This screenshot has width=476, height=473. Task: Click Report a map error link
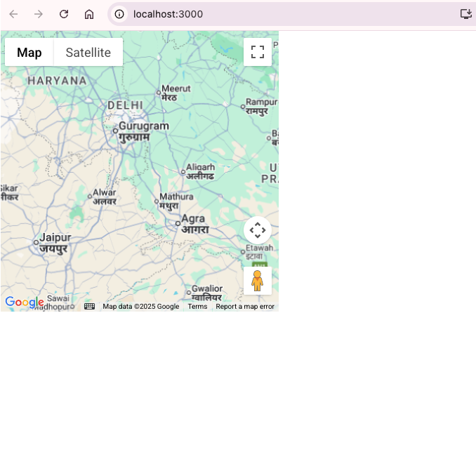click(x=245, y=307)
